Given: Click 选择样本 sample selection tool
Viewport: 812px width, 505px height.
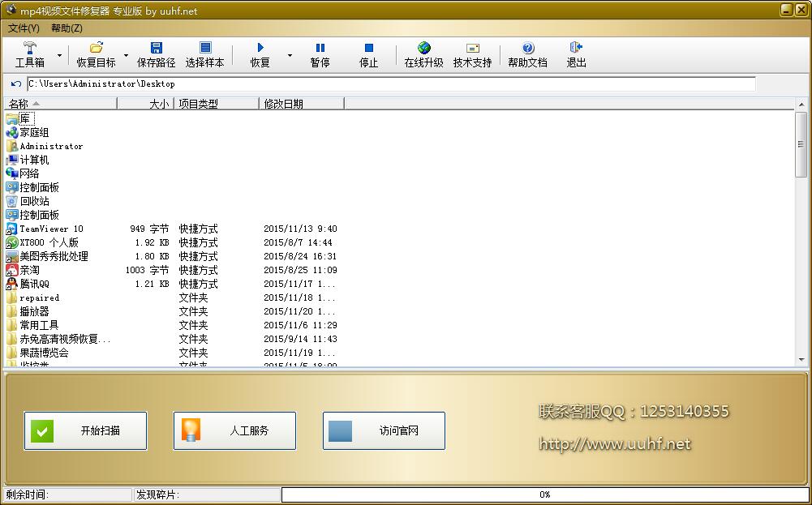Looking at the screenshot, I should tap(205, 55).
